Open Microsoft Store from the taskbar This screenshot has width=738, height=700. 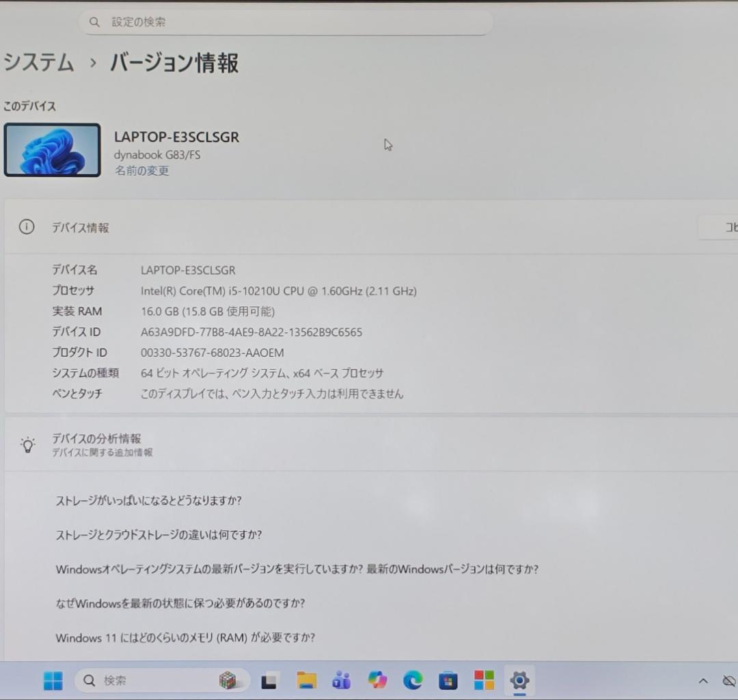[x=448, y=681]
